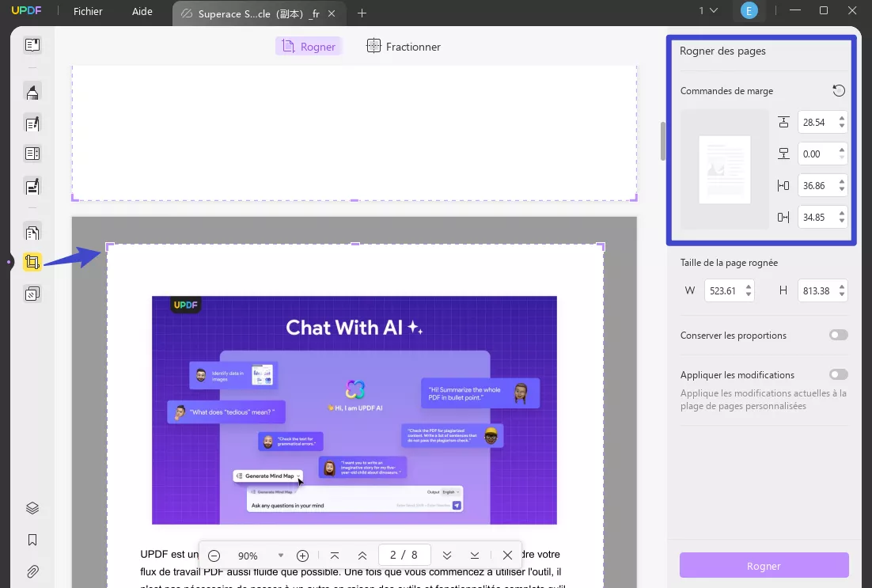Go to previous page icon
The image size is (872, 588).
pyautogui.click(x=362, y=556)
